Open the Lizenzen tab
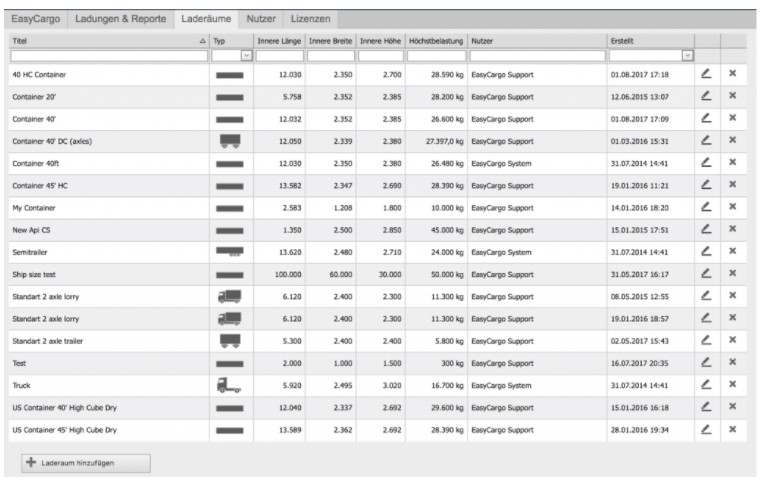The width and height of the screenshot is (773, 487). point(310,19)
